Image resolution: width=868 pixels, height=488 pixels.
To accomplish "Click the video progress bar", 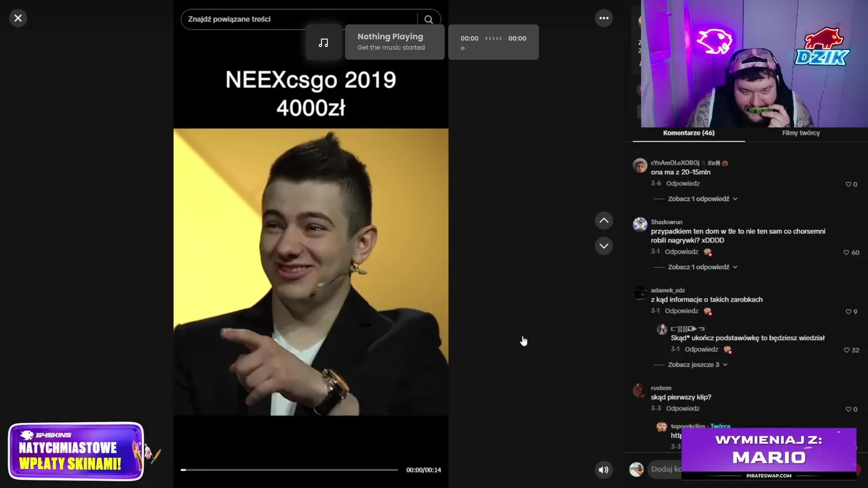I will tap(290, 470).
